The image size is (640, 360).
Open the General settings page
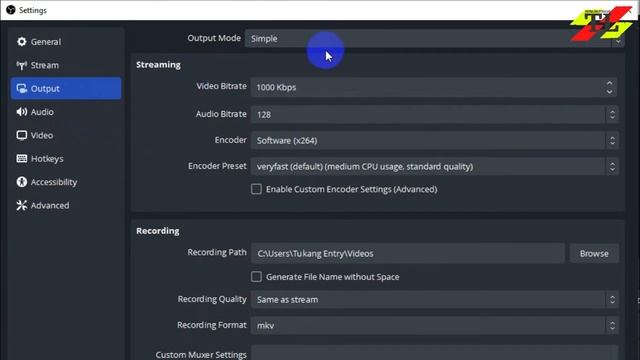(x=66, y=42)
